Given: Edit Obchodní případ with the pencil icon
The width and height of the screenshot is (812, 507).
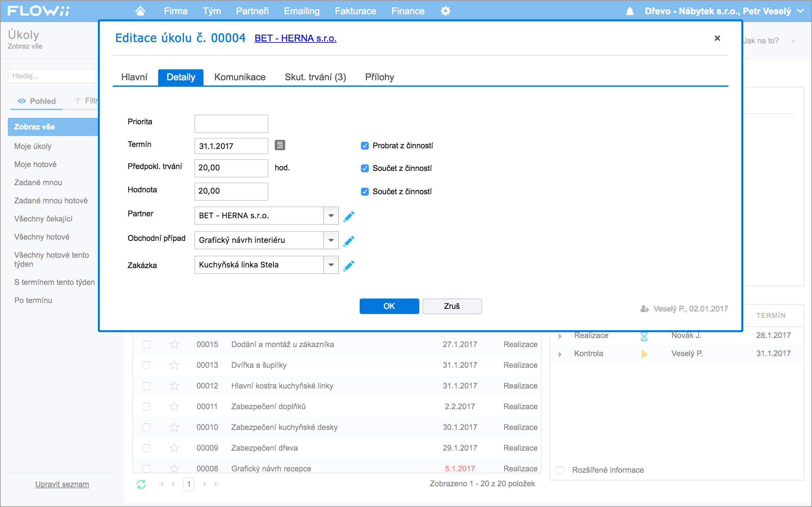Looking at the screenshot, I should [349, 241].
